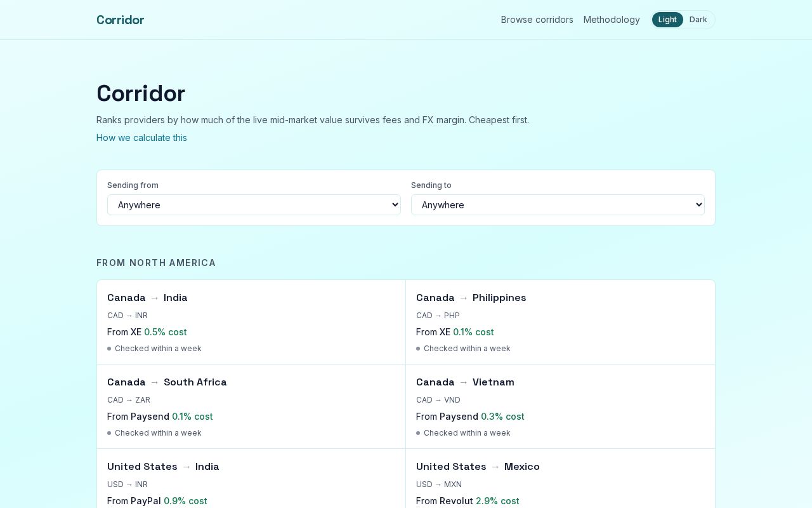Viewport: 812px width, 508px height.
Task: Click 'From XE 0.5% cost' text
Action: 147,332
